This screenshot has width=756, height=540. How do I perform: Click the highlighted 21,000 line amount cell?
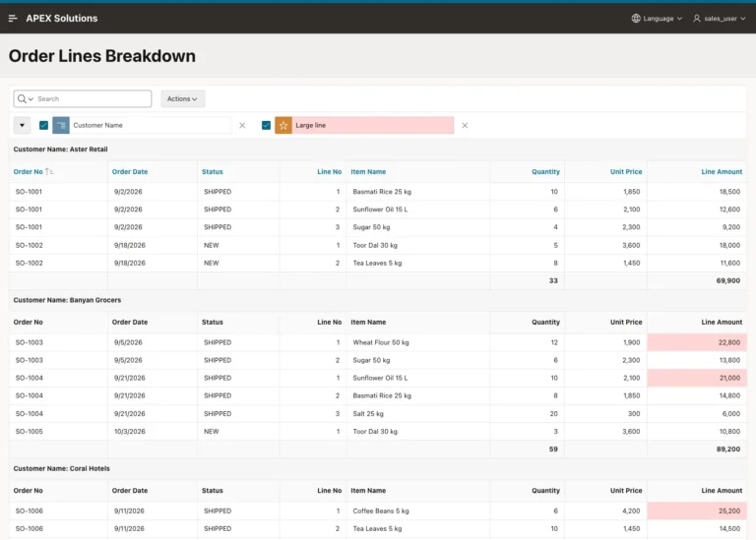[x=697, y=378]
